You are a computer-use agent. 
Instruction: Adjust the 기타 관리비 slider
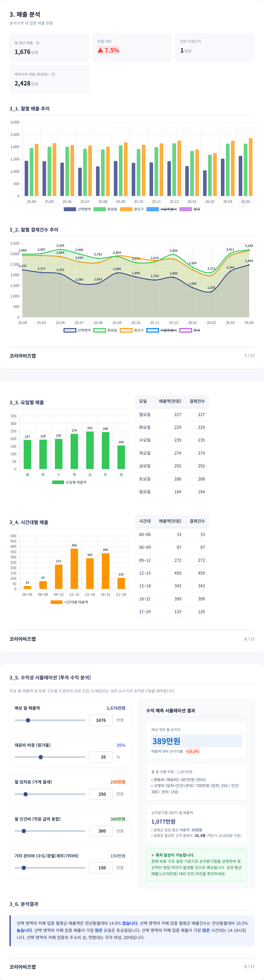pos(50,868)
